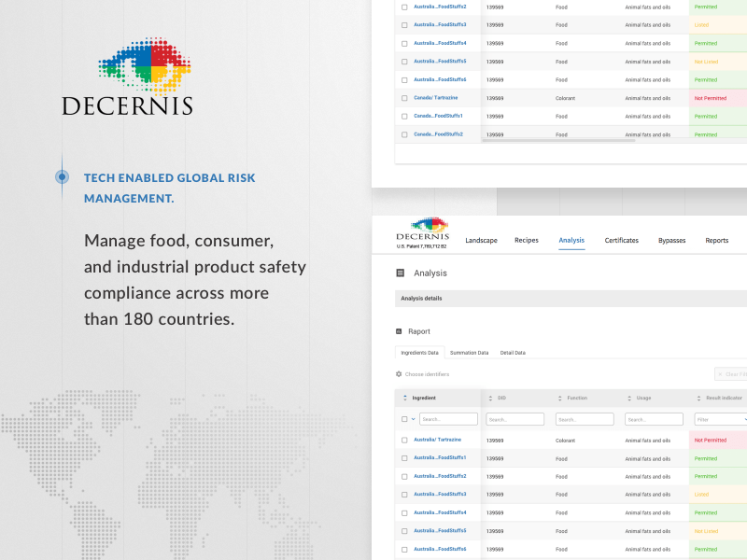Click the Ingredient column Search field
The width and height of the screenshot is (747, 560).
[x=448, y=419]
